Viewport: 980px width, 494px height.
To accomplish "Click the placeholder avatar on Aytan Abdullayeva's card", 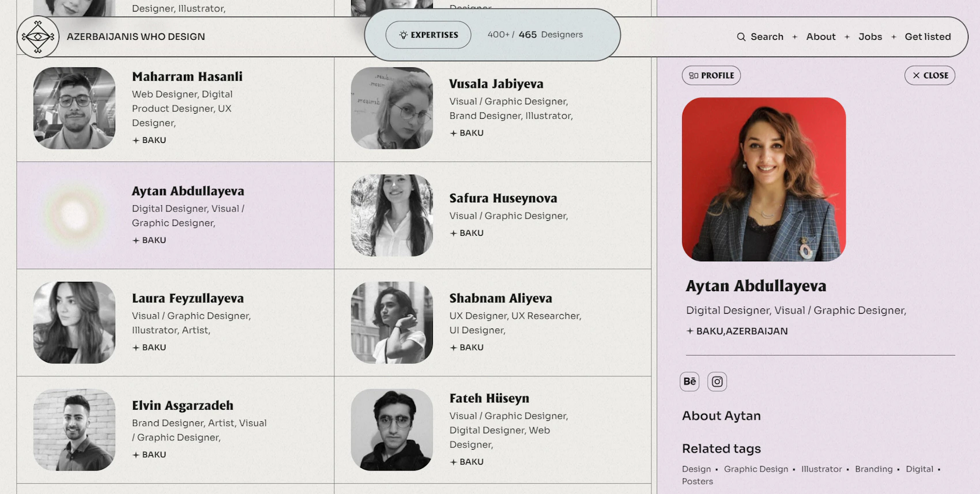I will point(74,216).
